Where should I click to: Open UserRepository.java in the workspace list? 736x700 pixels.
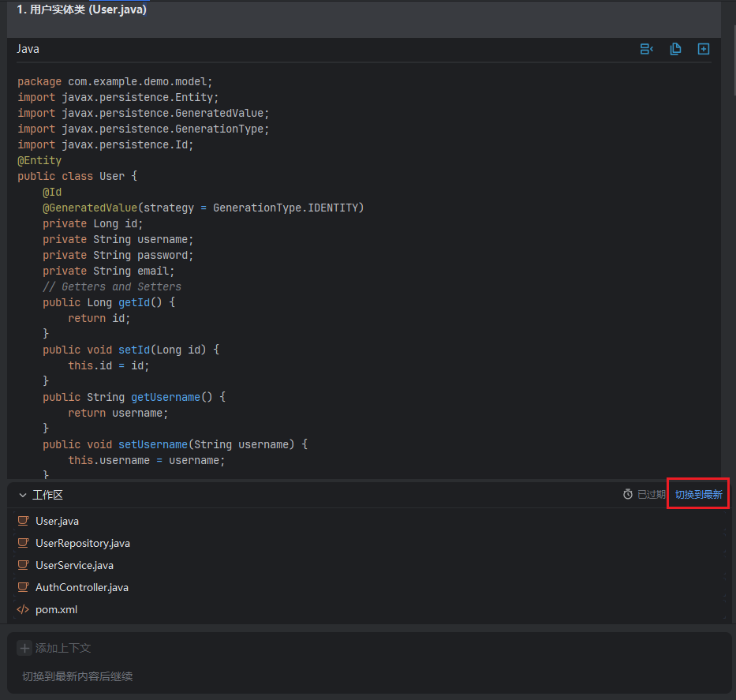[83, 543]
